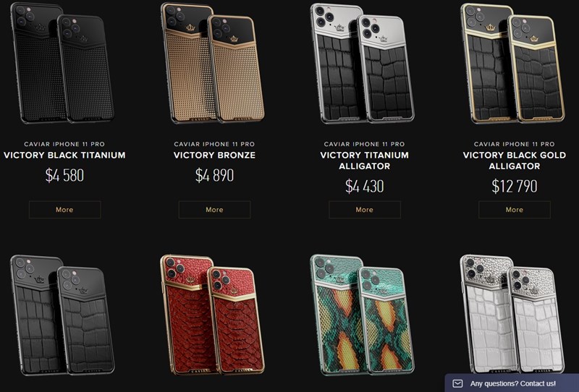Screen dimensions: 579x392
Task: Click the envelope icon in contact widget
Action: click(x=457, y=383)
